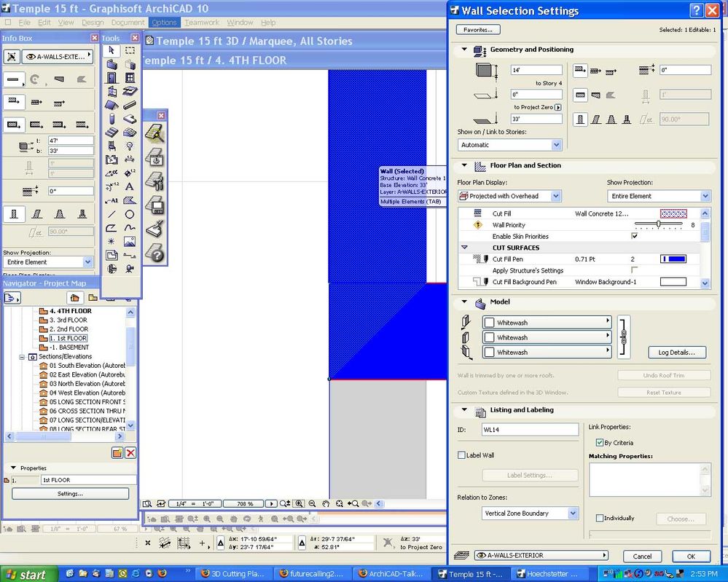Image resolution: width=728 pixels, height=582 pixels.
Task: Open the Teamwork menu
Action: (x=201, y=22)
